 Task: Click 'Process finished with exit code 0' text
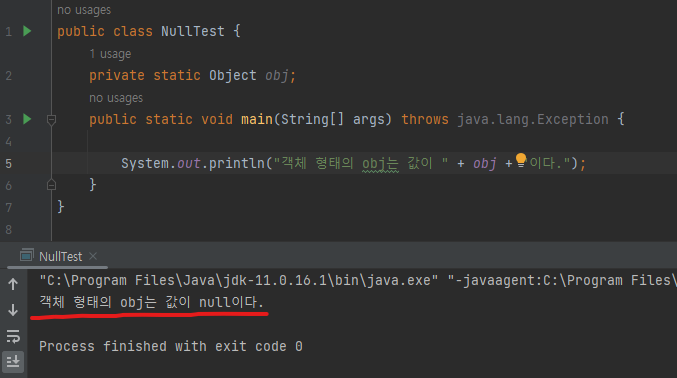point(171,346)
